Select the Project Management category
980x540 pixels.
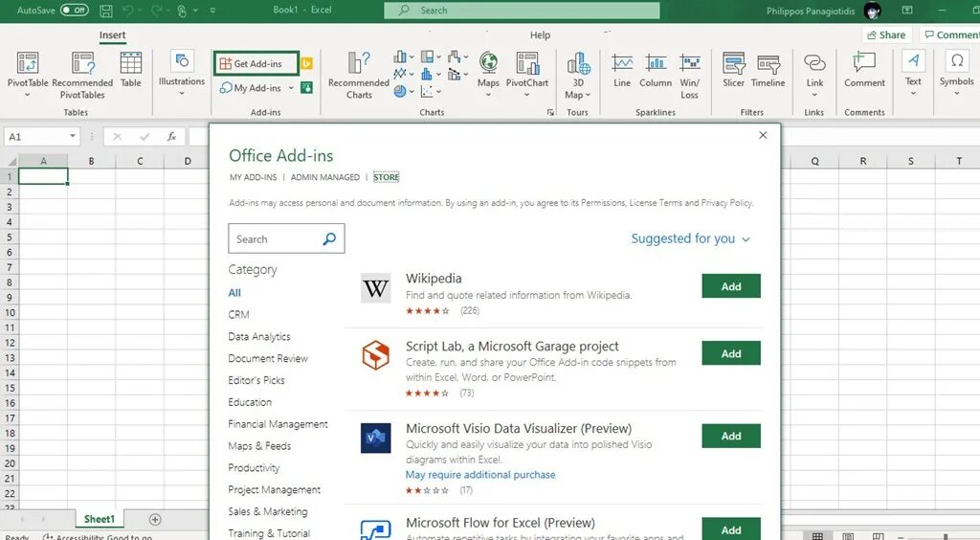(275, 489)
